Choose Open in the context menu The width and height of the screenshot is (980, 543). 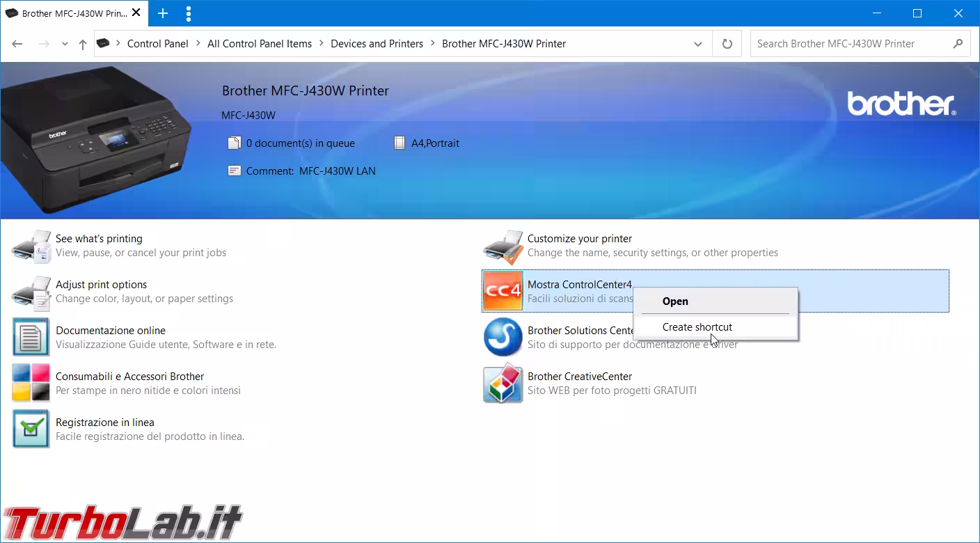click(x=675, y=301)
